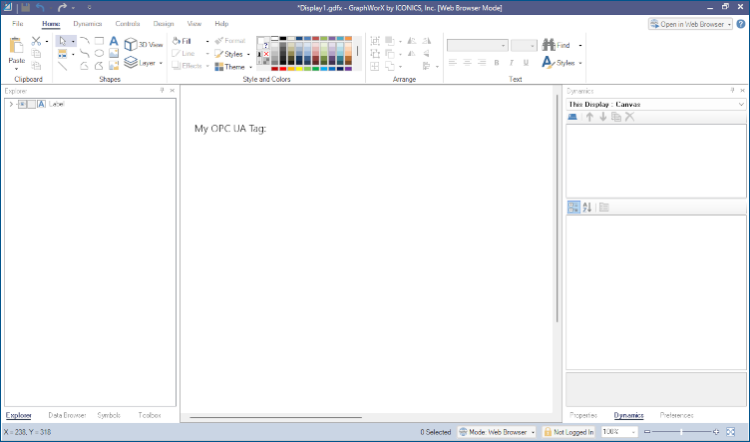
Task: Open The Display : Canvas dropdown
Action: pos(740,103)
